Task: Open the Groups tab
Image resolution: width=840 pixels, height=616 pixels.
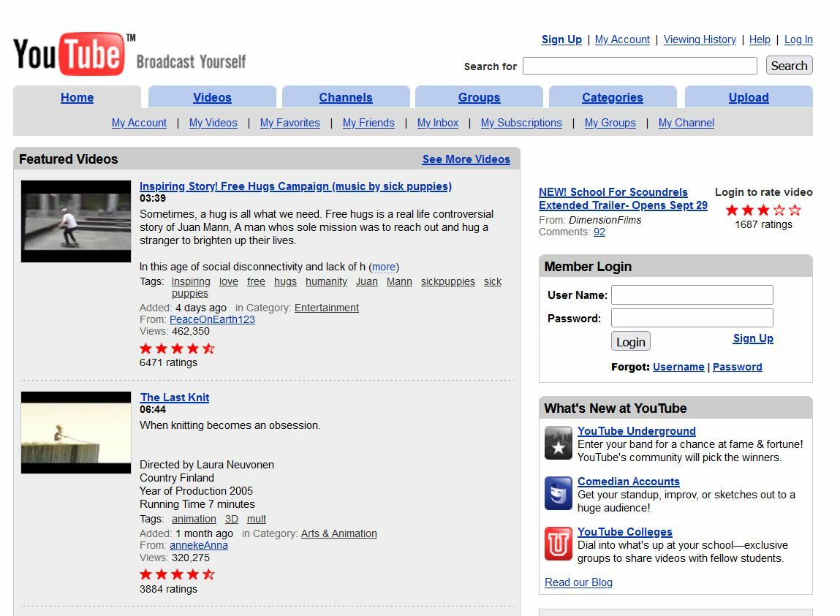Action: (479, 97)
